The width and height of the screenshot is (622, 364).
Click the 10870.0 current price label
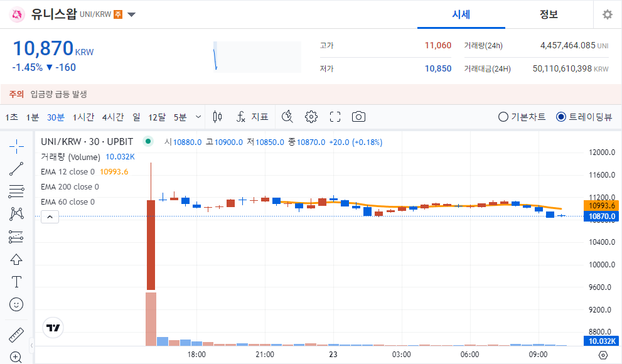tap(601, 216)
